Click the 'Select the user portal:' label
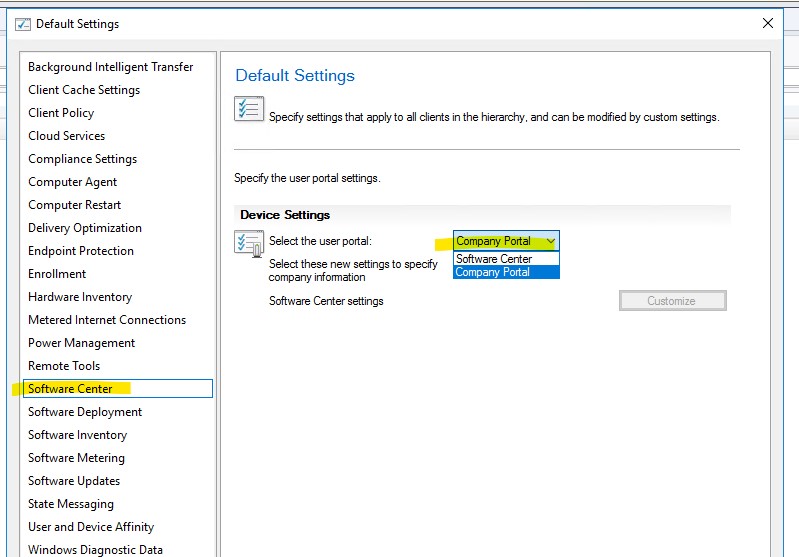 tap(321, 241)
